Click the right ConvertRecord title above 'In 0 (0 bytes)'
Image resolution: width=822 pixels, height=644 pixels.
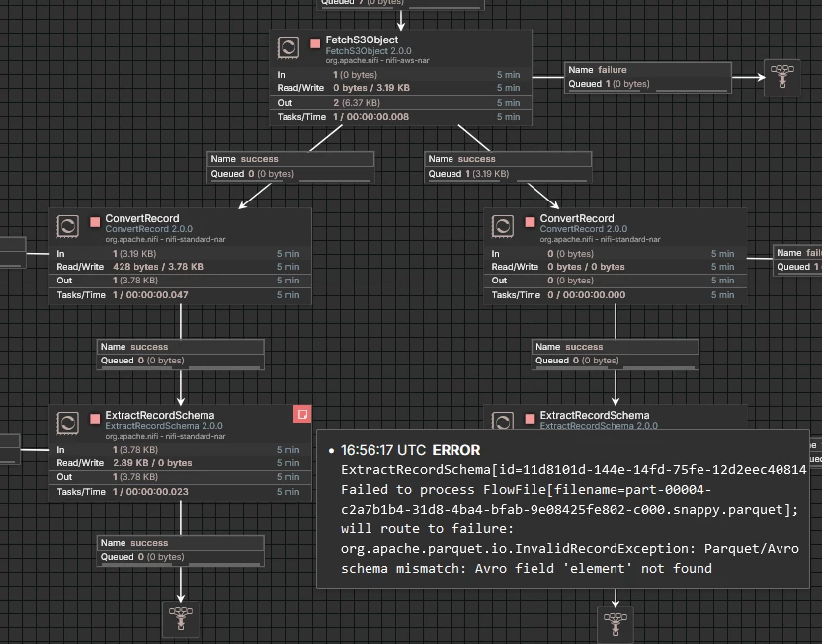click(577, 218)
